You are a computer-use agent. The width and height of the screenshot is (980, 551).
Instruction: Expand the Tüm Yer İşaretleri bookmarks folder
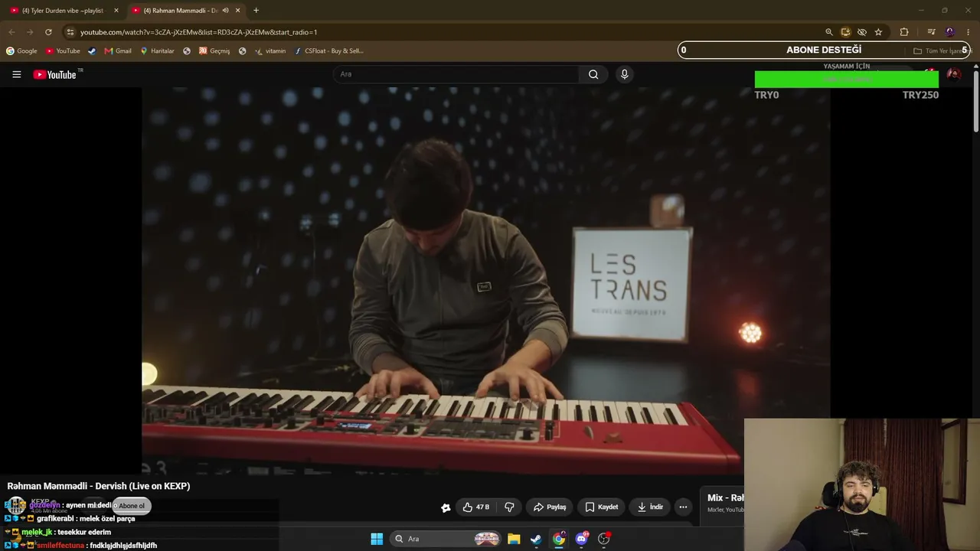(941, 51)
